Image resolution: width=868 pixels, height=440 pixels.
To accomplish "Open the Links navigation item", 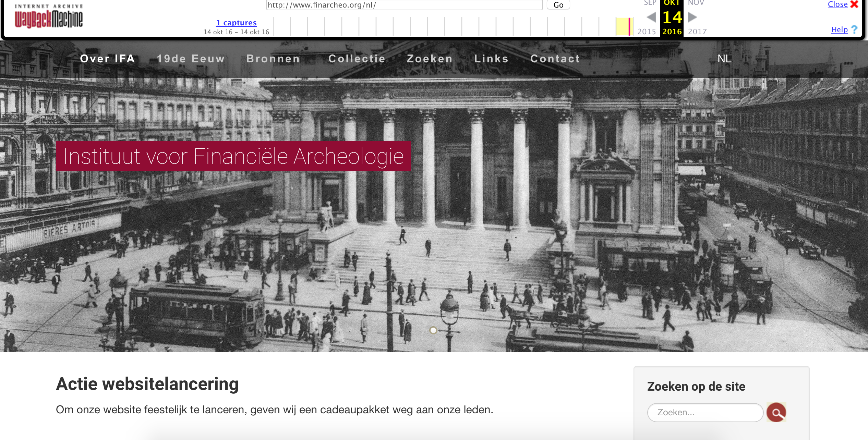I will (x=491, y=59).
